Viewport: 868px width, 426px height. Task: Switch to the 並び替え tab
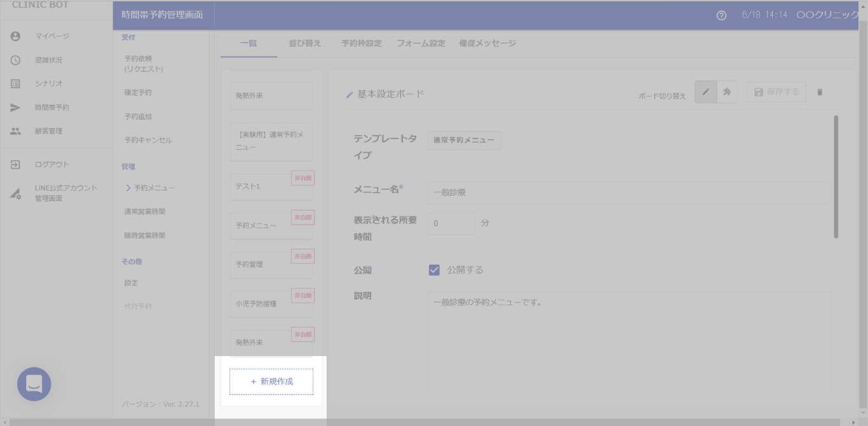[305, 44]
